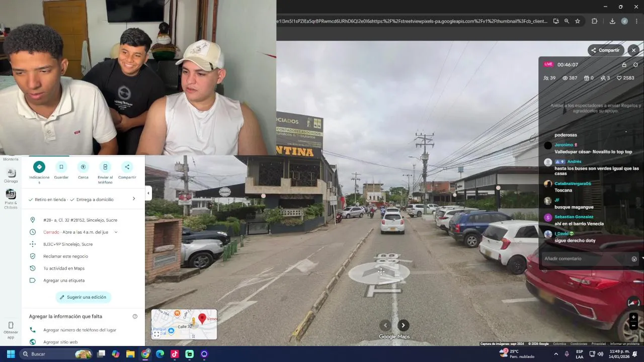Screen dimensions: 644x362
Task: Open File Explorer from the taskbar
Action: pos(130,354)
